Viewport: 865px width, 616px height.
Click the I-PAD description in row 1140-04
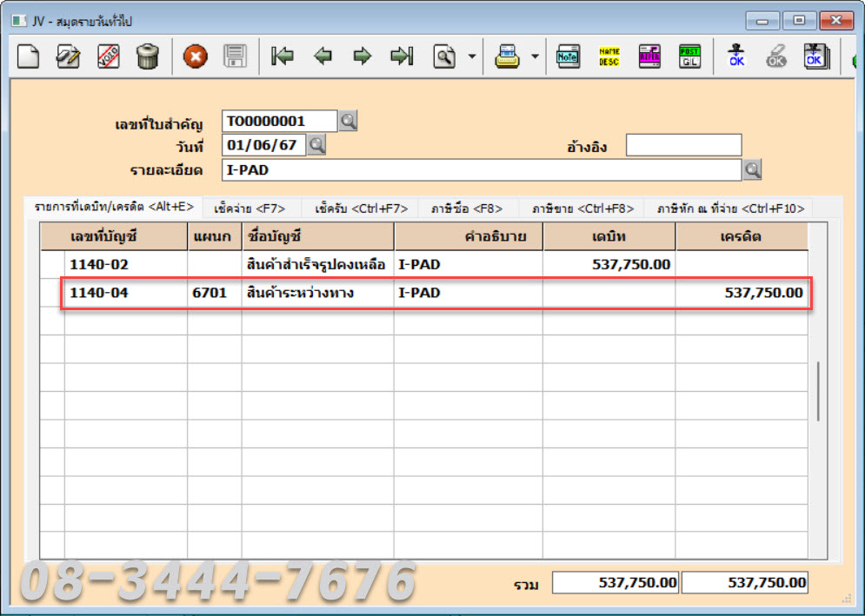tap(469, 293)
